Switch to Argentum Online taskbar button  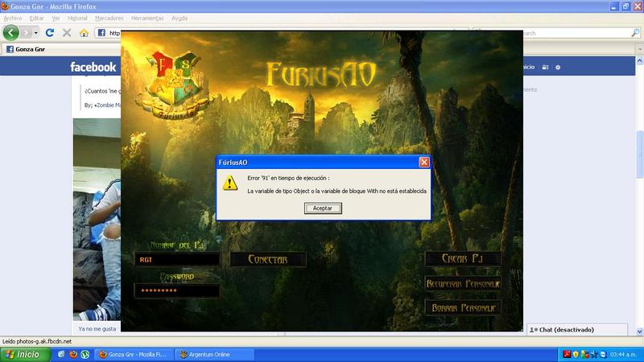pos(214,354)
